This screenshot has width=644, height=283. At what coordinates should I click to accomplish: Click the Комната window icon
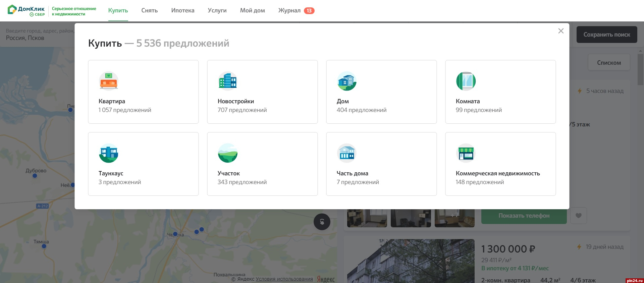pos(466,81)
